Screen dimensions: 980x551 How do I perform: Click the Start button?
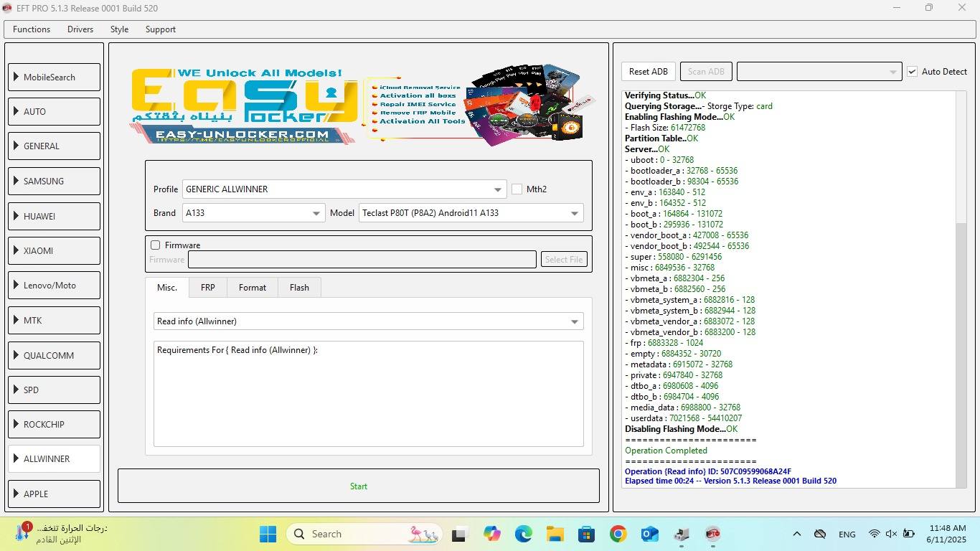(x=359, y=486)
